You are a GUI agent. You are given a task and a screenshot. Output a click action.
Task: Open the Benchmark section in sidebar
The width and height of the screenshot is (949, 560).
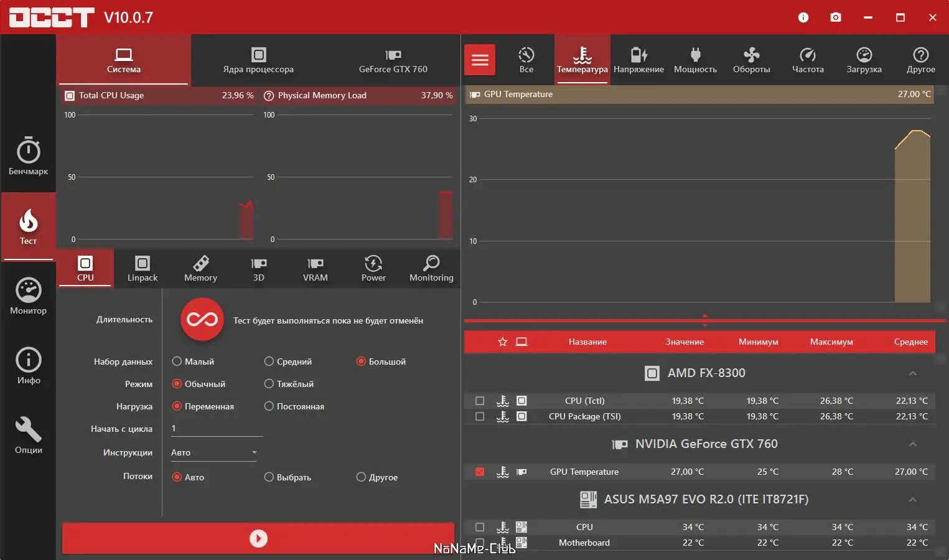pos(28,156)
